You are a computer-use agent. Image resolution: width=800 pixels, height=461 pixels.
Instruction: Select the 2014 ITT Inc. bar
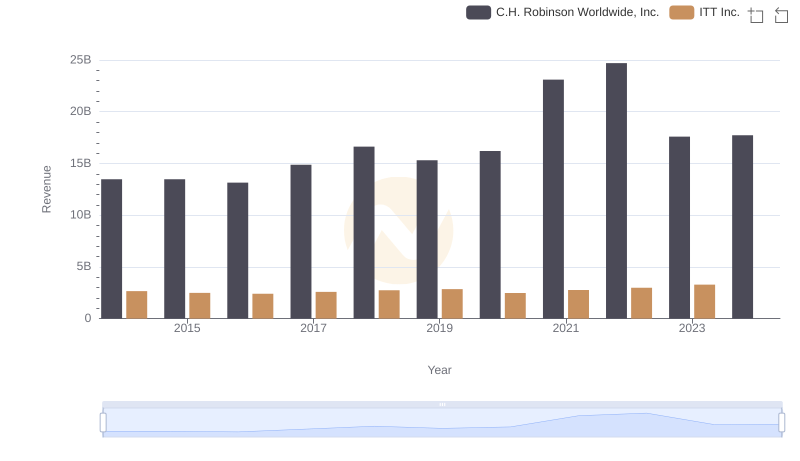(137, 305)
